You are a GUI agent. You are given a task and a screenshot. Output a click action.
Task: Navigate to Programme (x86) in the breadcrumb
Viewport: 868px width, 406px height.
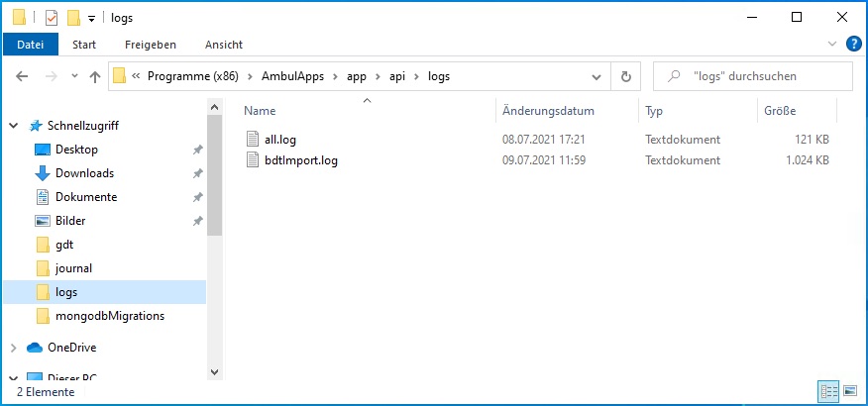[192, 76]
